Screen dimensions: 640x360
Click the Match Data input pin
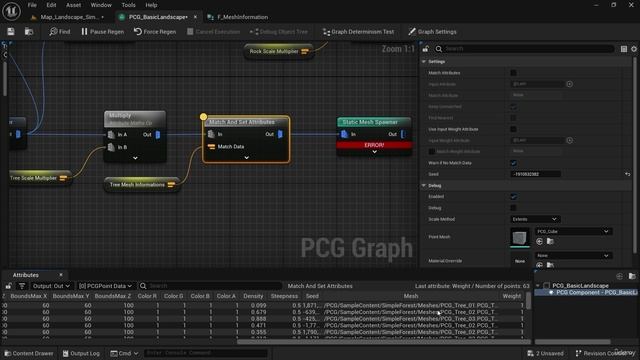click(211, 147)
